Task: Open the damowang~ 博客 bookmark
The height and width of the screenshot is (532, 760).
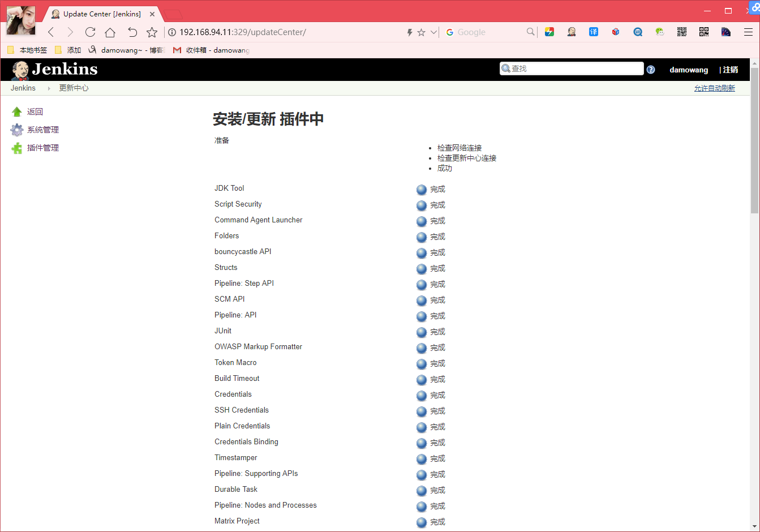Action: (x=126, y=50)
